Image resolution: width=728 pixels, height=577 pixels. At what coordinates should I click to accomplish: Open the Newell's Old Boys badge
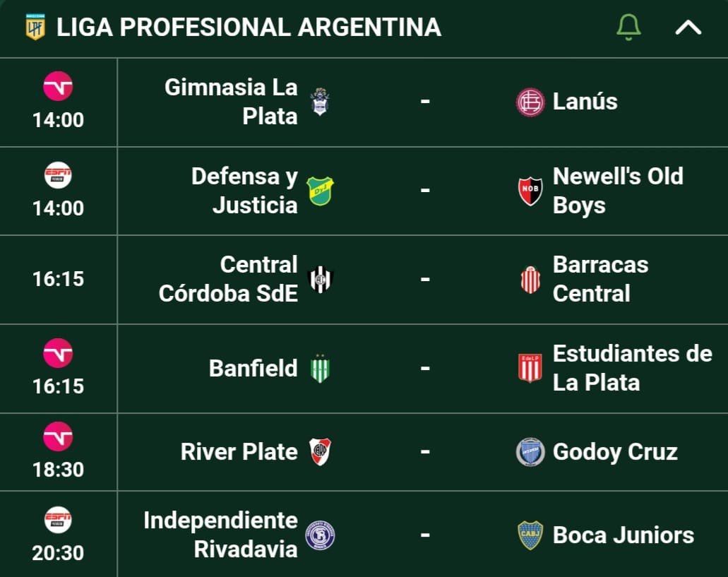click(x=530, y=191)
